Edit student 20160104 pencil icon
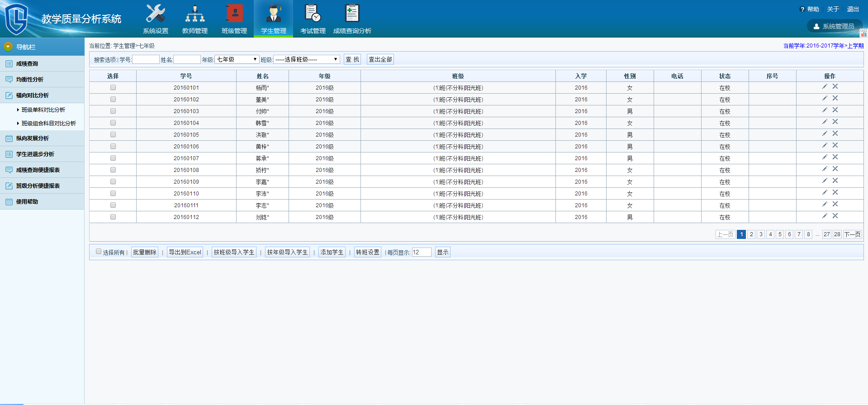 pos(825,122)
